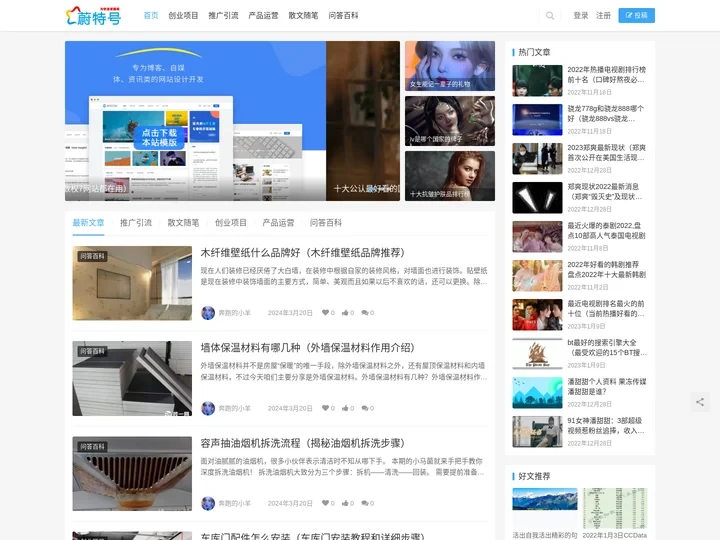720x540 pixels.
Task: Click thumbs-up icon on 容声抽油烟机 article
Action: click(345, 503)
